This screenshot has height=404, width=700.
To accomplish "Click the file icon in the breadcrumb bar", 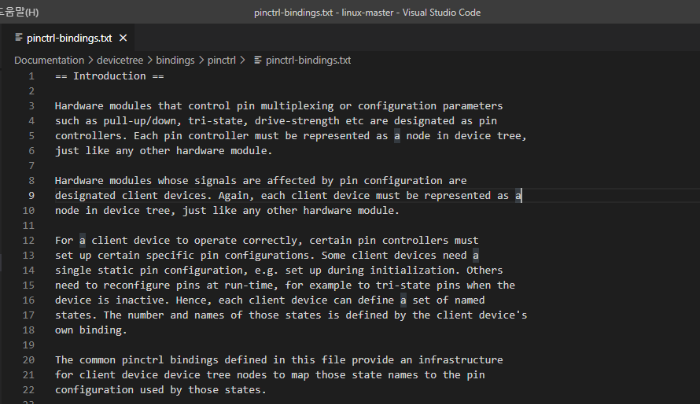I will pyautogui.click(x=258, y=60).
